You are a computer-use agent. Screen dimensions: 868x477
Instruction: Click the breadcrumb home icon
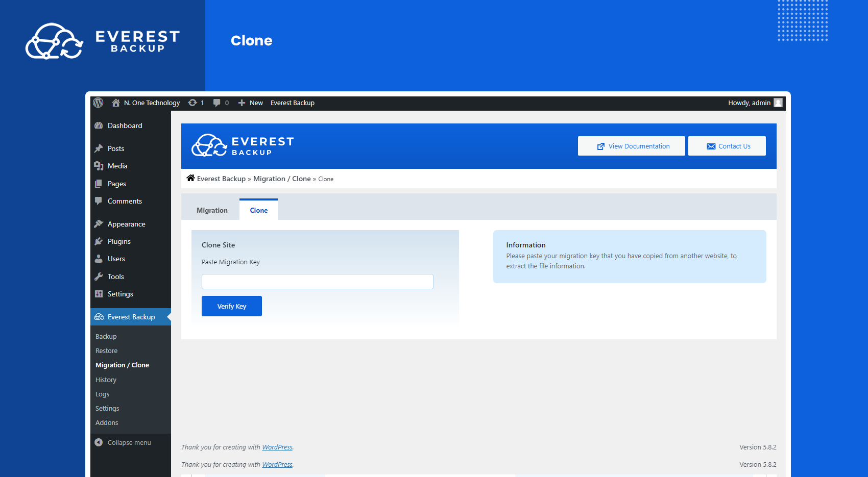click(x=190, y=178)
